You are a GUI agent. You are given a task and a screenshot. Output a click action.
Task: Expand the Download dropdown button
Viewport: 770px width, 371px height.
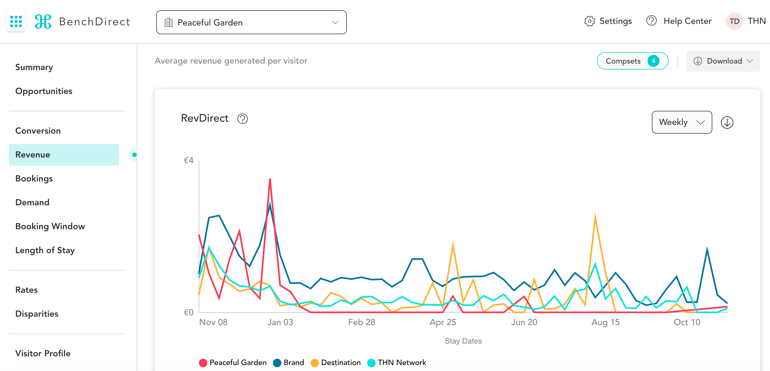pyautogui.click(x=723, y=61)
